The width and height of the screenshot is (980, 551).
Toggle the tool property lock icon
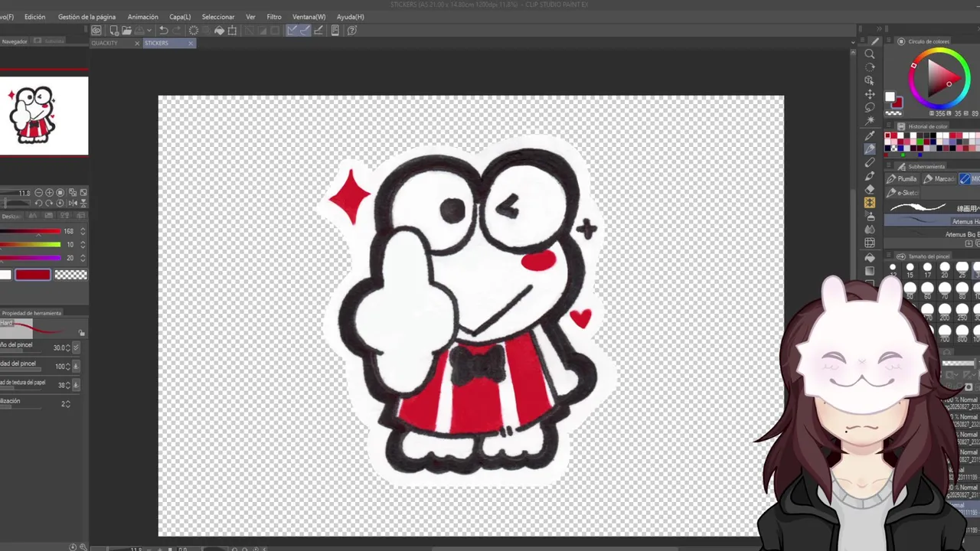point(82,332)
